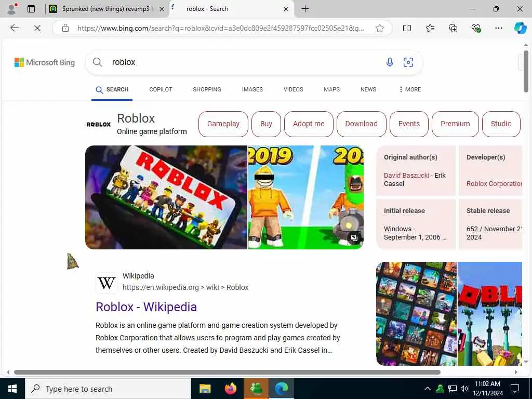The image size is (532, 399).
Task: Click the vertical scrollbar thumb
Action: coord(526,71)
